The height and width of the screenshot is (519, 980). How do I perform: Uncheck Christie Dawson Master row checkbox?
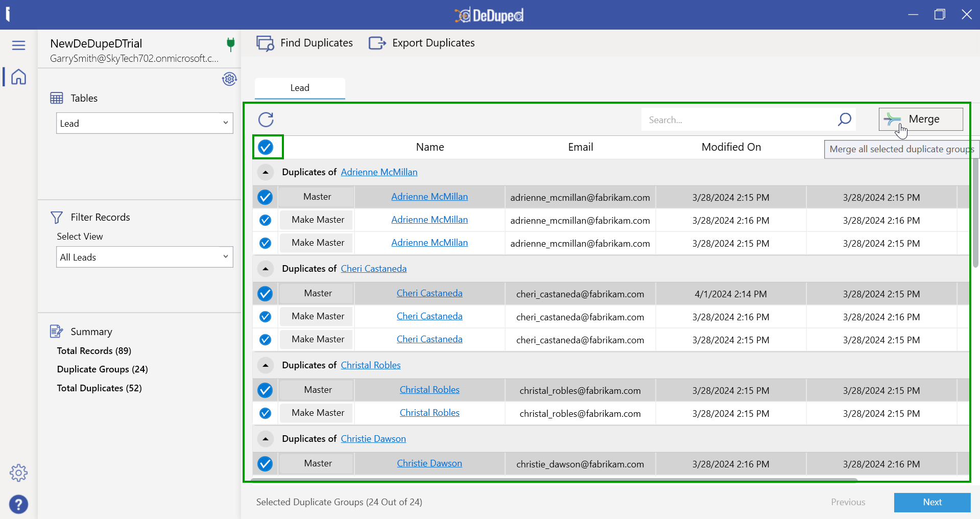tap(265, 464)
